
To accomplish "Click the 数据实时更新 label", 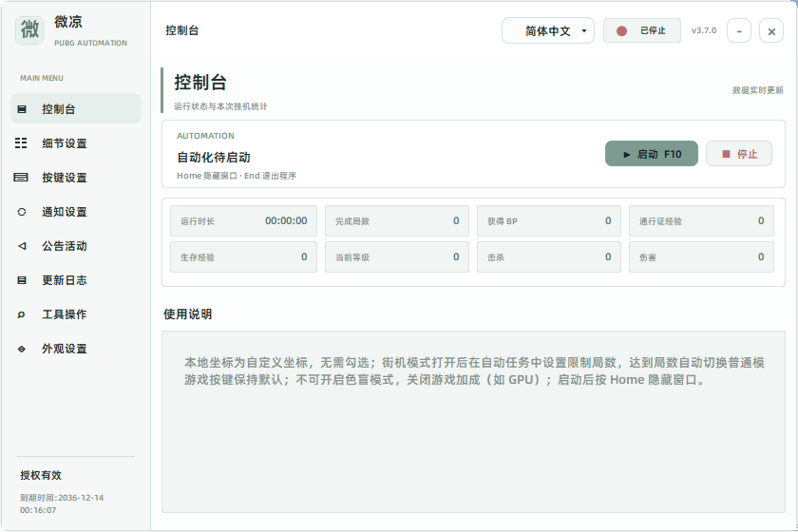I will click(757, 90).
